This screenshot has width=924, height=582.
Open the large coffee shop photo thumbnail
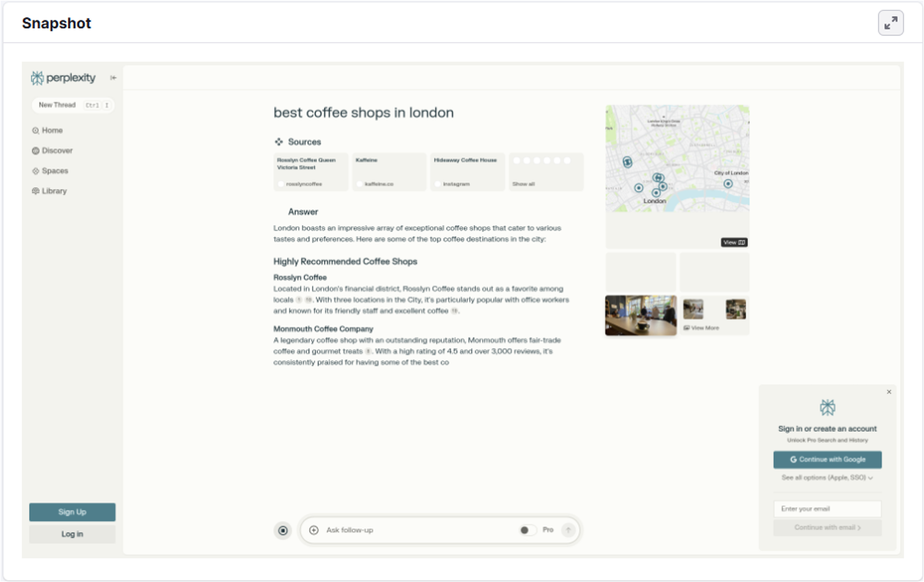tap(641, 315)
